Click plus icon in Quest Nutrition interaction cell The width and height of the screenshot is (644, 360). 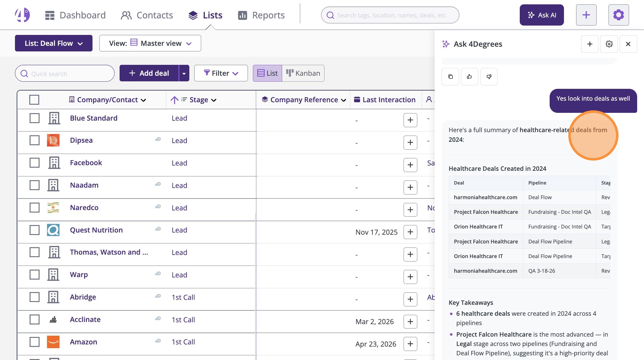click(410, 232)
